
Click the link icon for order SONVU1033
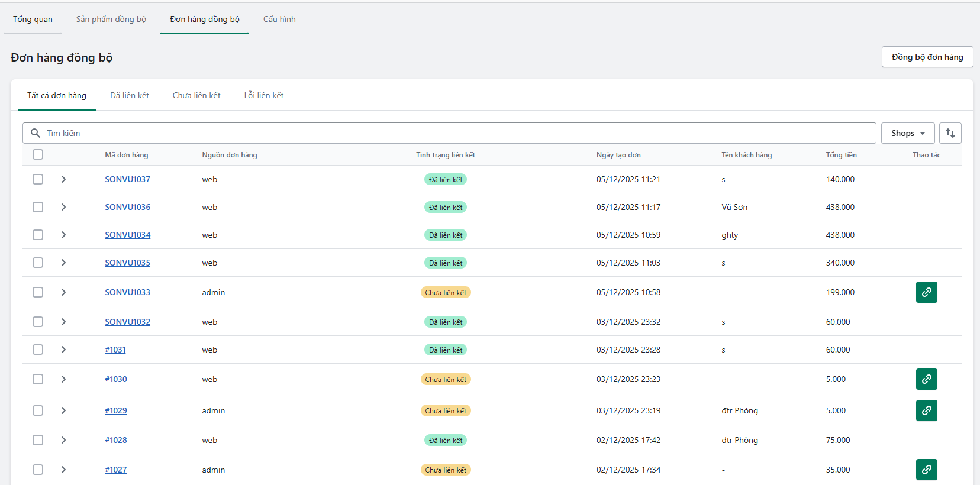pos(926,292)
